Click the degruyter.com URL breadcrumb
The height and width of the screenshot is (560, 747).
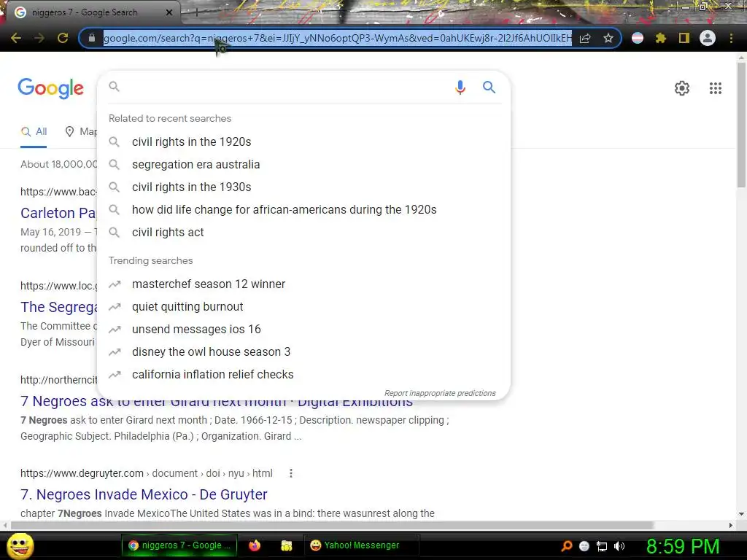click(146, 473)
